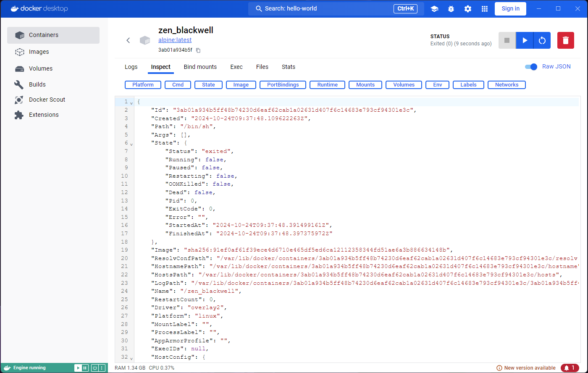Switch to the Logs tab
Image resolution: width=588 pixels, height=373 pixels.
click(x=131, y=67)
